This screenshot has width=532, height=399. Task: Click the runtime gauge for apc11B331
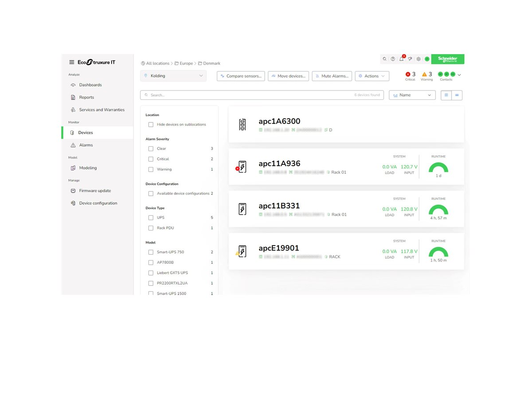[x=438, y=210]
